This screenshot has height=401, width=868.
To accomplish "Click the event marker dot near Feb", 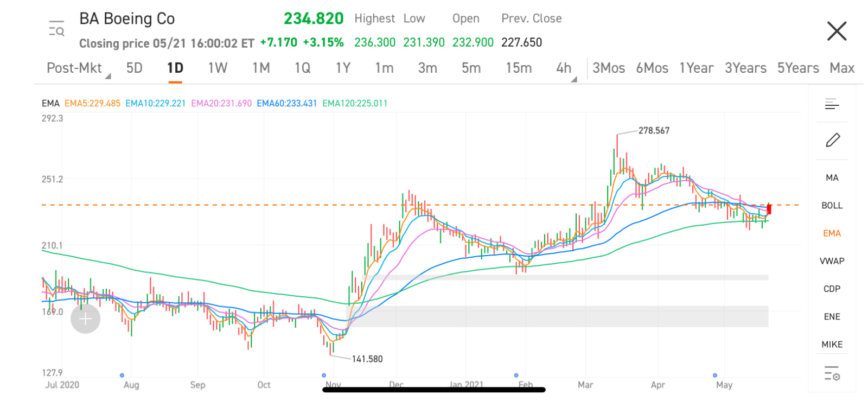I will (x=516, y=375).
